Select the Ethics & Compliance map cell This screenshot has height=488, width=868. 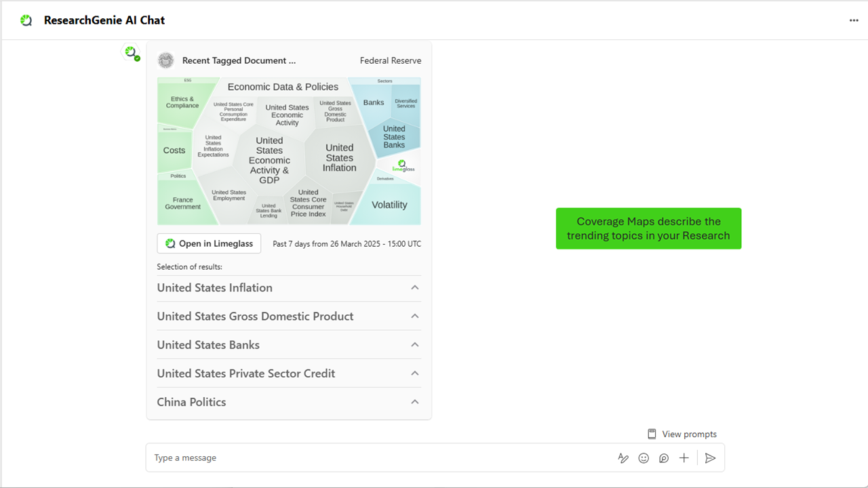pos(182,102)
